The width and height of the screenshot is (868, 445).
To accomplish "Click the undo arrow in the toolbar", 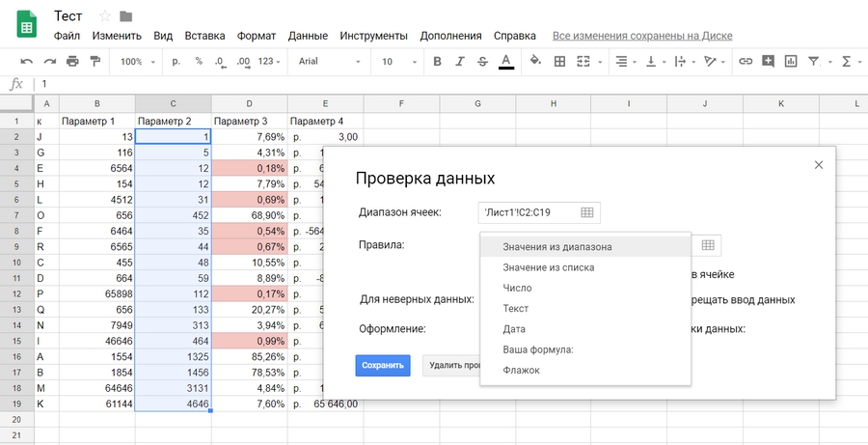I will (x=26, y=62).
